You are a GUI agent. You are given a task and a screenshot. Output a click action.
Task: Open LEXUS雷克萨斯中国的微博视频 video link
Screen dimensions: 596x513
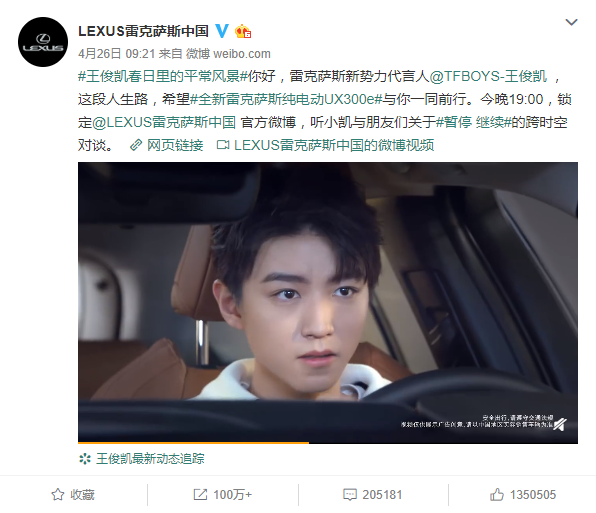(325, 145)
